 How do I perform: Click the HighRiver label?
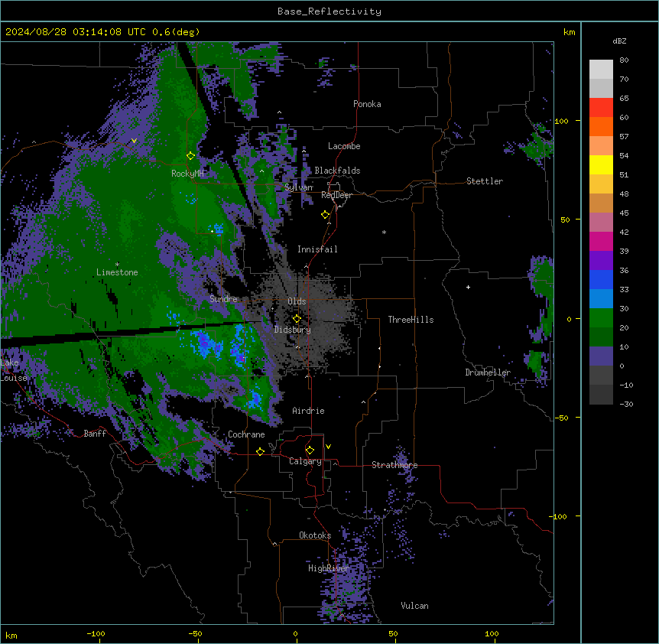tap(329, 568)
